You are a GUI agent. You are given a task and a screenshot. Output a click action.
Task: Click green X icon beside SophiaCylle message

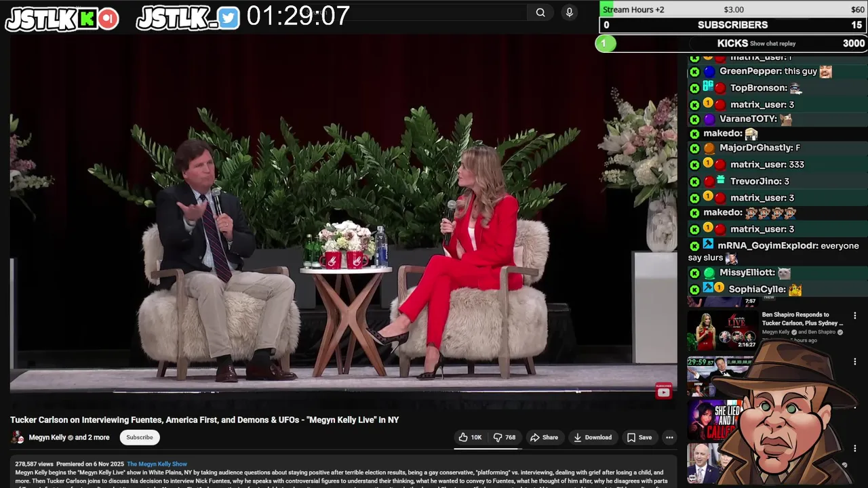click(694, 289)
